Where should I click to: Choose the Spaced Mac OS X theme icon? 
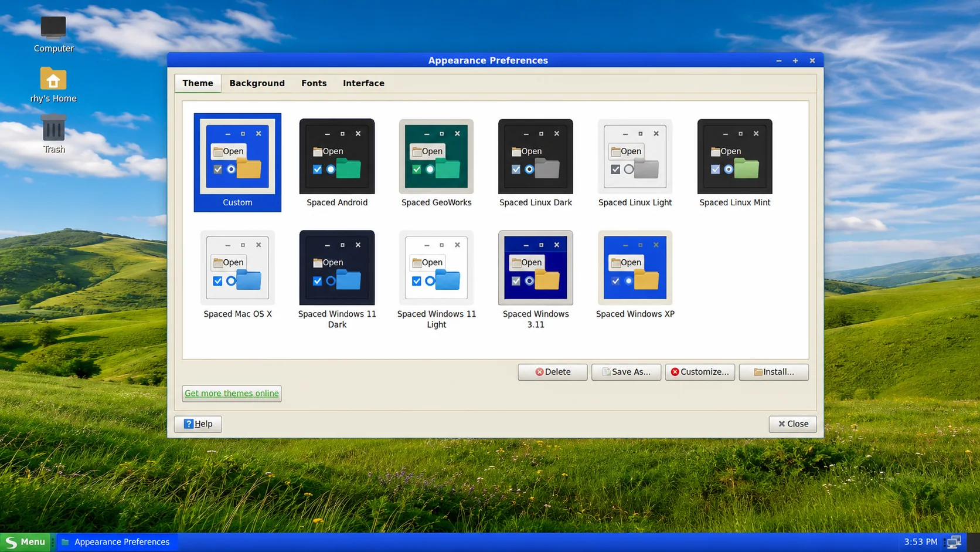237,267
